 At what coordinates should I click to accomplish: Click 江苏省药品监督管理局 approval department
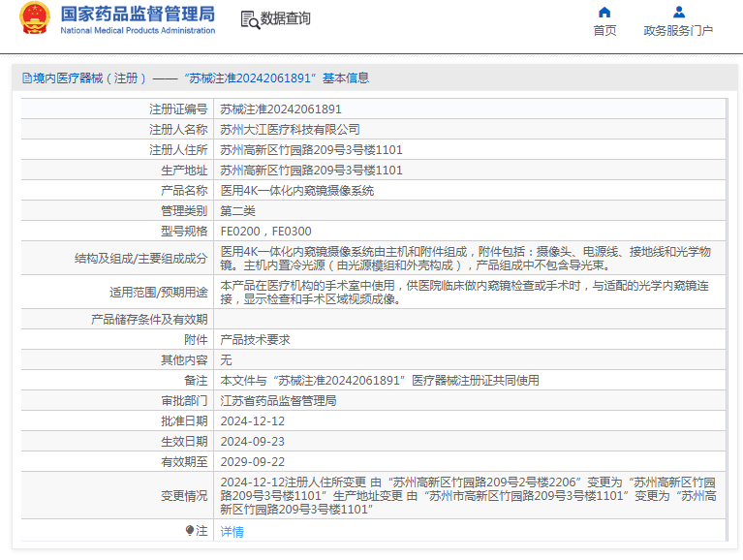coord(278,401)
